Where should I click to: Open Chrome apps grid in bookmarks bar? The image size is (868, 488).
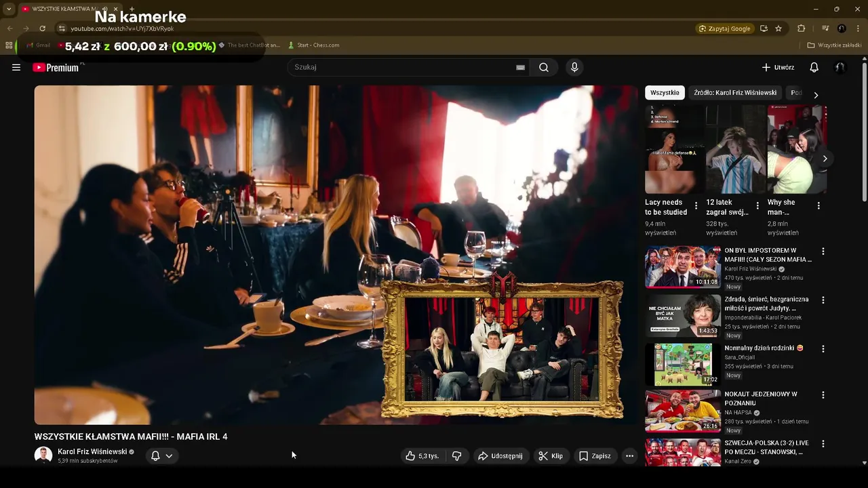9,45
